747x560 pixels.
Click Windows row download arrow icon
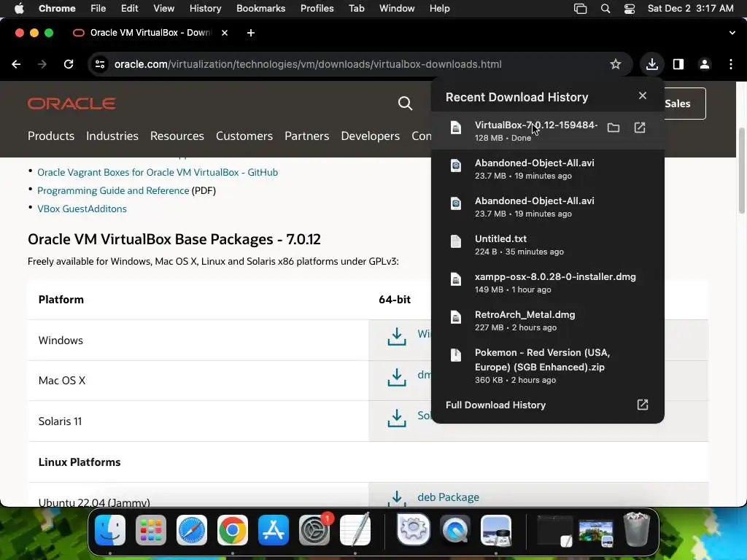[x=397, y=336]
